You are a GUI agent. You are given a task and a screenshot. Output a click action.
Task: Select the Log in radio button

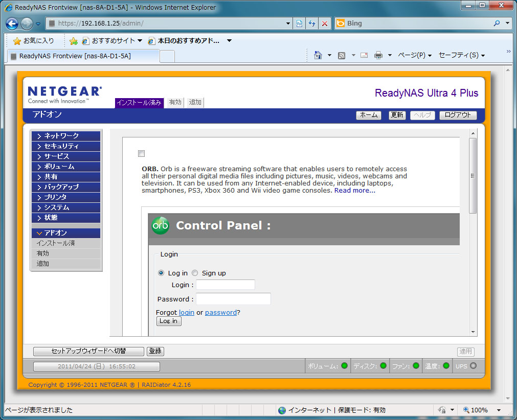pyautogui.click(x=162, y=273)
